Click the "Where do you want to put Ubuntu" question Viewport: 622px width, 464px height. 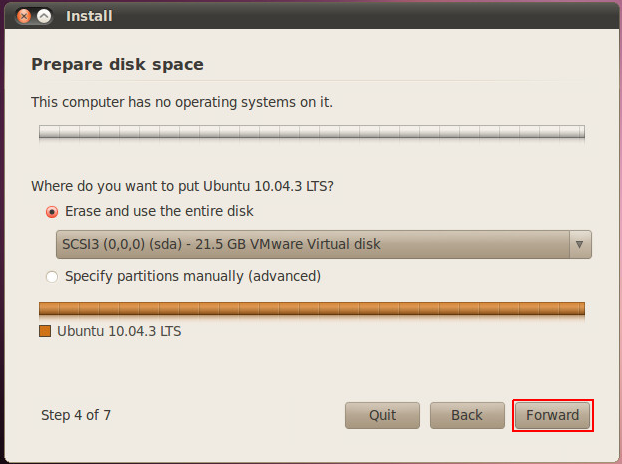(182, 186)
